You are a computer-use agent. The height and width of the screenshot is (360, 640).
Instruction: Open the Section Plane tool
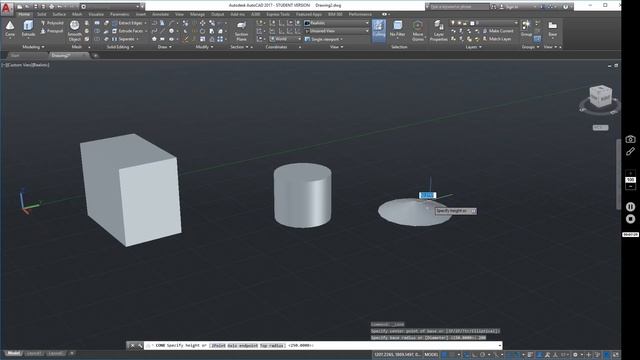coord(241,31)
